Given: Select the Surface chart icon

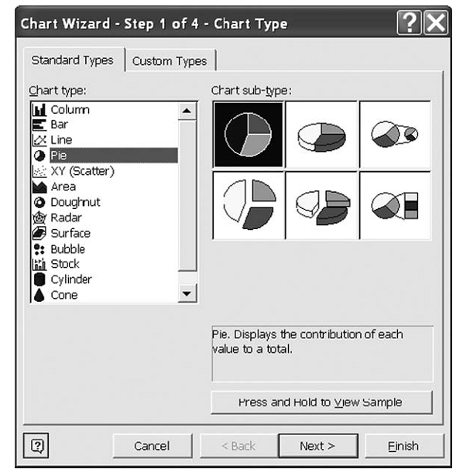Looking at the screenshot, I should point(39,233).
